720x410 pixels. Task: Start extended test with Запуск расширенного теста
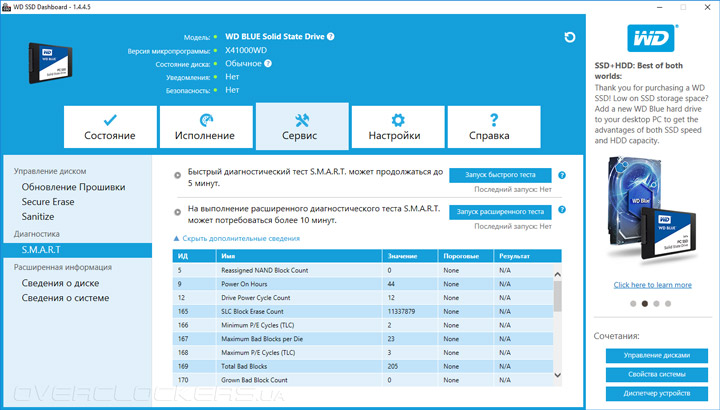[x=500, y=212]
